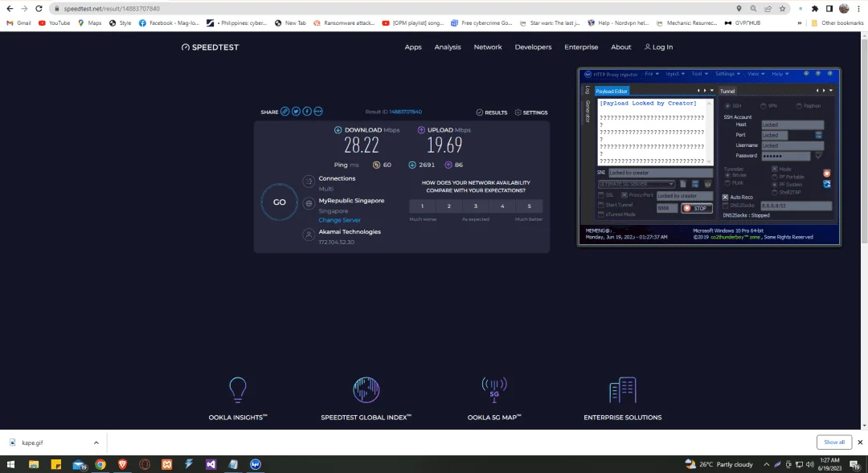The height and width of the screenshot is (473, 868).
Task: Rate network availability 5 much better
Action: tap(529, 206)
